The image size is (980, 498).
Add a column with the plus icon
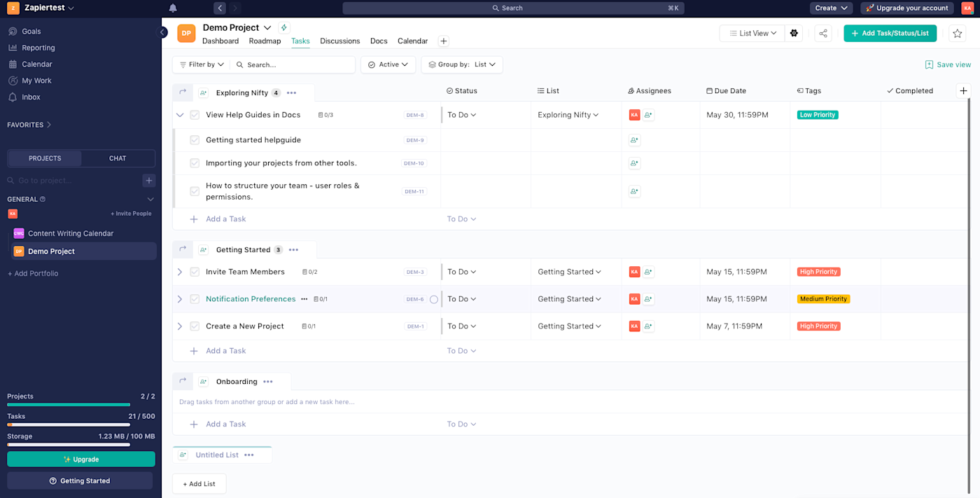[964, 91]
